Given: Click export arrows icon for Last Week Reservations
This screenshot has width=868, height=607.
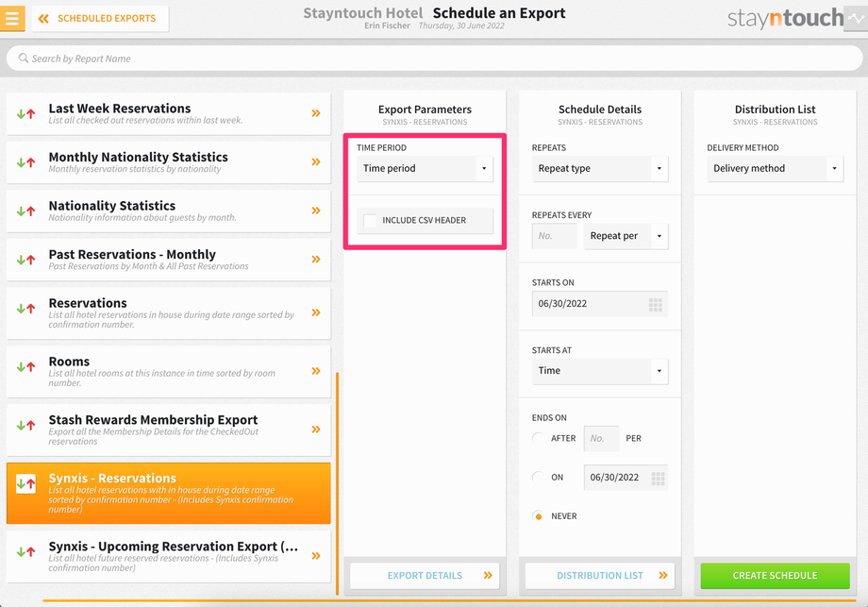Looking at the screenshot, I should coord(26,113).
